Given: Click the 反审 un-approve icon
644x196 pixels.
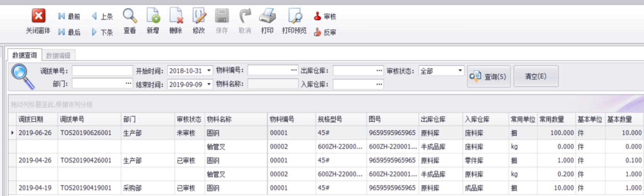Looking at the screenshot, I should [x=318, y=32].
